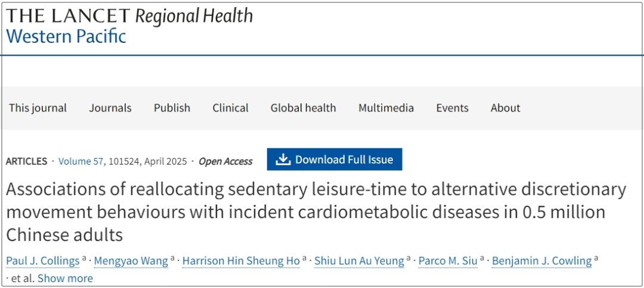Open author Mengyao Wang

click(131, 261)
